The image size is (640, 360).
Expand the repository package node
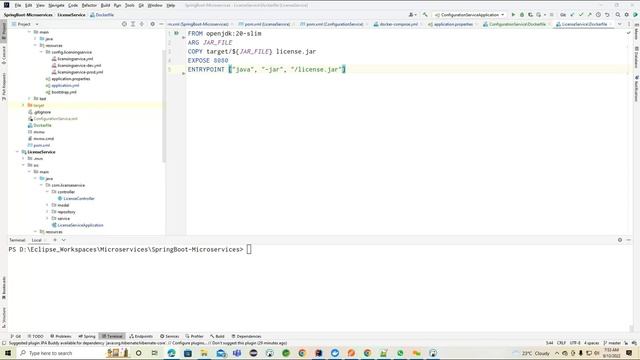47,212
